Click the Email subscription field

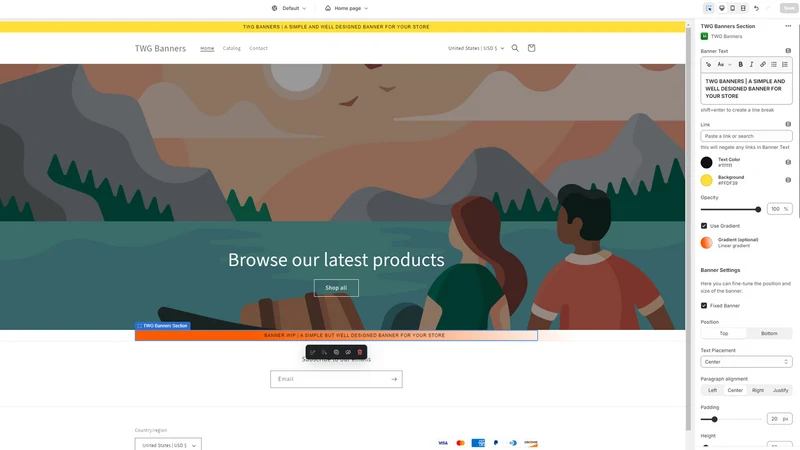pos(336,379)
